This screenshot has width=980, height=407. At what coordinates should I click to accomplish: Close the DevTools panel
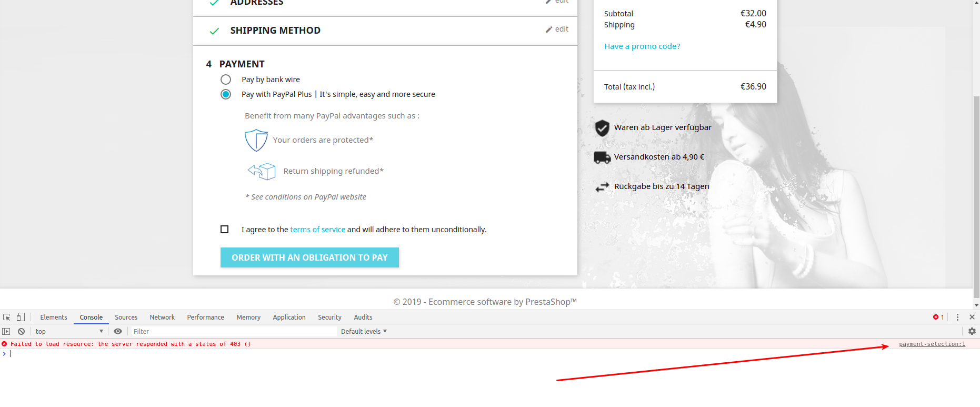(972, 317)
